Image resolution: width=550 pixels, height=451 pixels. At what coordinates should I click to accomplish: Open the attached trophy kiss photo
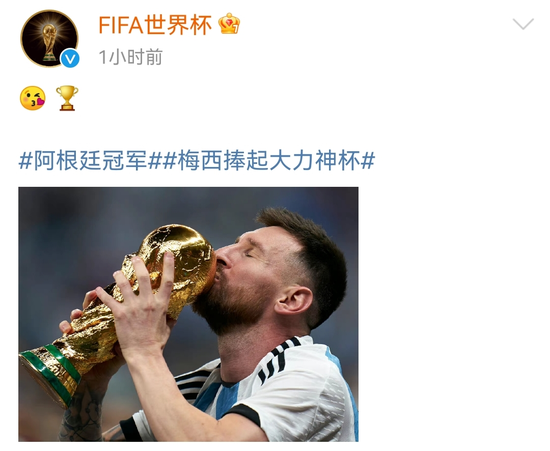188,314
